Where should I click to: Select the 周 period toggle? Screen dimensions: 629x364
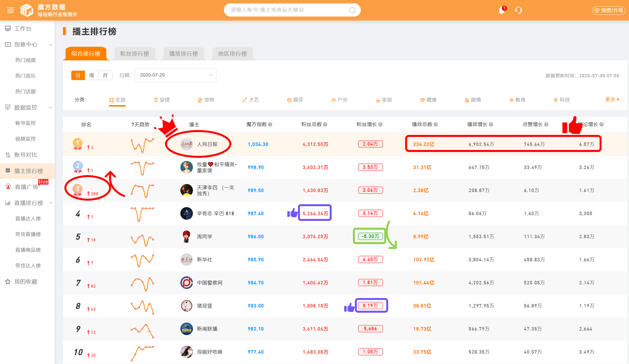coord(92,75)
